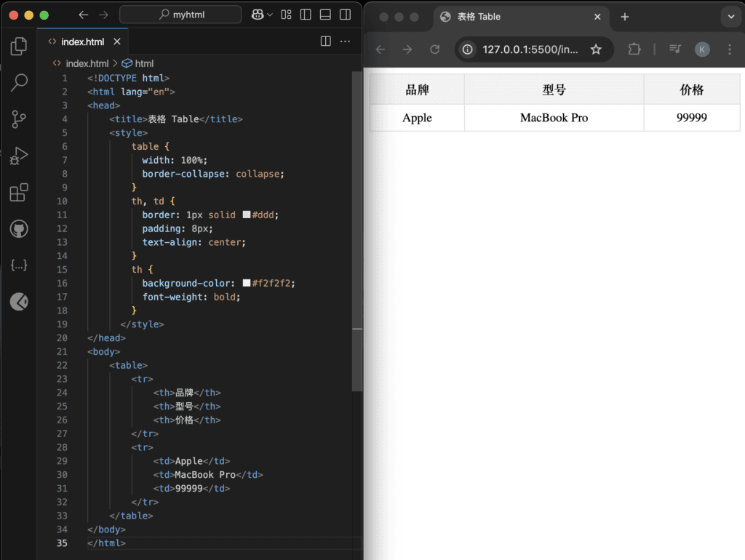The width and height of the screenshot is (745, 560).
Task: Open the Extensions view
Action: tap(18, 193)
